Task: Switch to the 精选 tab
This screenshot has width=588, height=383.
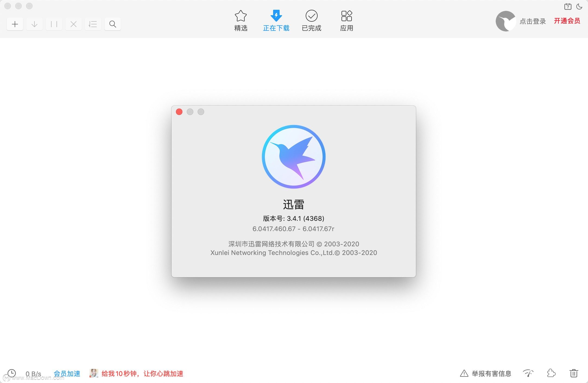Action: (x=241, y=21)
